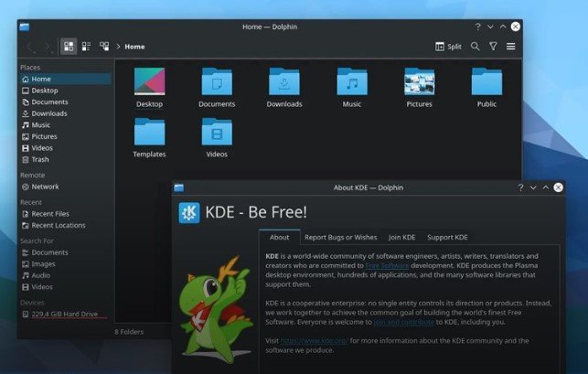588x374 pixels.
Task: Open Recent Files in sidebar
Action: [x=49, y=213]
